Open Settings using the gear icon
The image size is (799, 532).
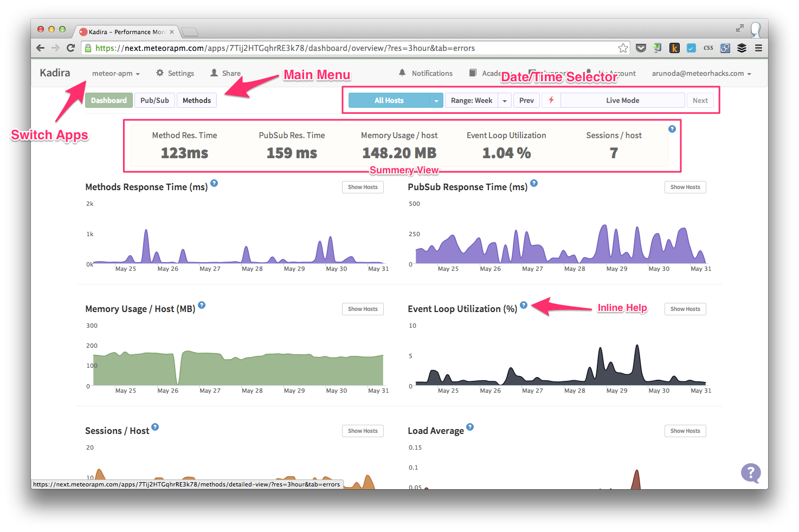pyautogui.click(x=159, y=73)
